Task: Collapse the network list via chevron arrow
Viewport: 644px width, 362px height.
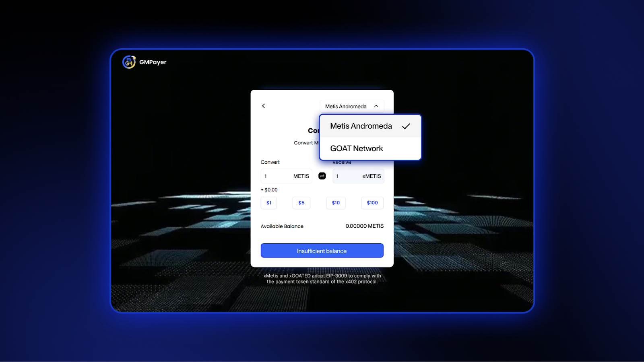Action: pos(376,106)
